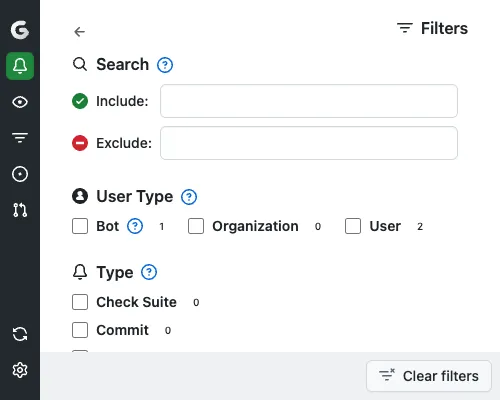This screenshot has height=400, width=500.
Task: Show help for the Search section
Action: click(x=165, y=65)
